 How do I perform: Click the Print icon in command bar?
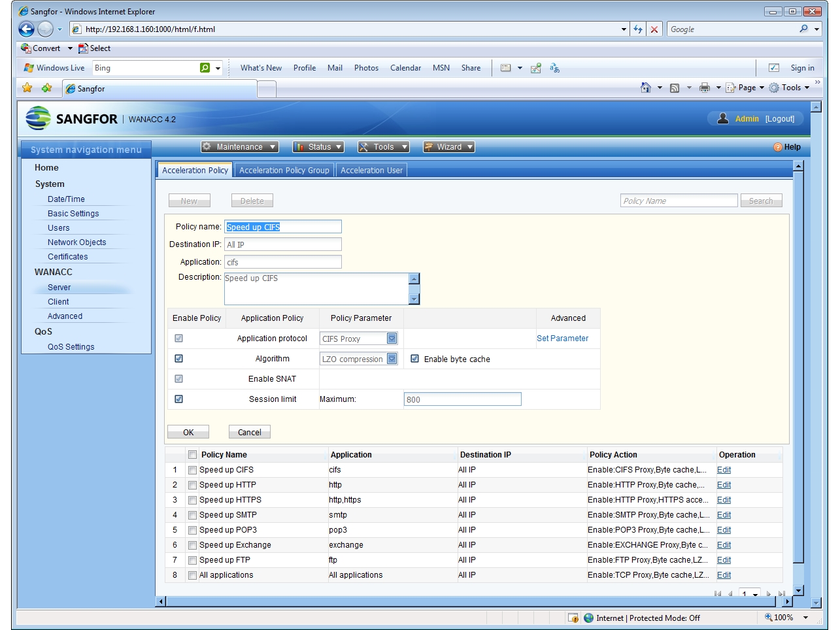click(x=704, y=88)
